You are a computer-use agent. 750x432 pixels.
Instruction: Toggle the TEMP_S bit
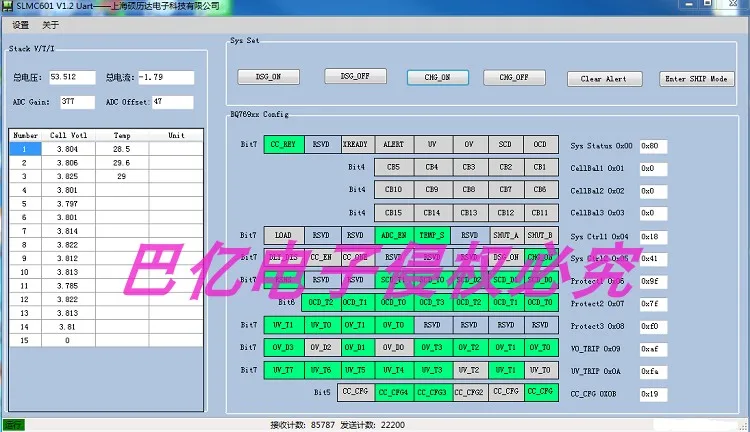[x=432, y=235]
